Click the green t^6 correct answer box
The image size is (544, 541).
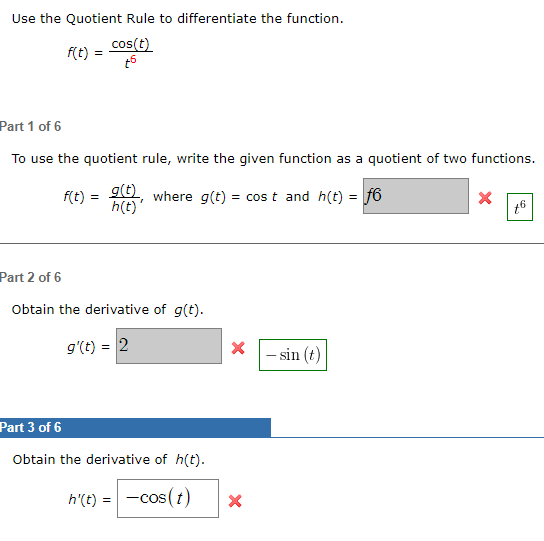click(520, 207)
